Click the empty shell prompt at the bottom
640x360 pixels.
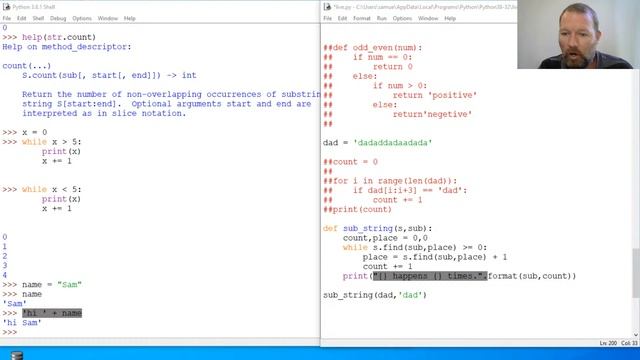pos(10,332)
